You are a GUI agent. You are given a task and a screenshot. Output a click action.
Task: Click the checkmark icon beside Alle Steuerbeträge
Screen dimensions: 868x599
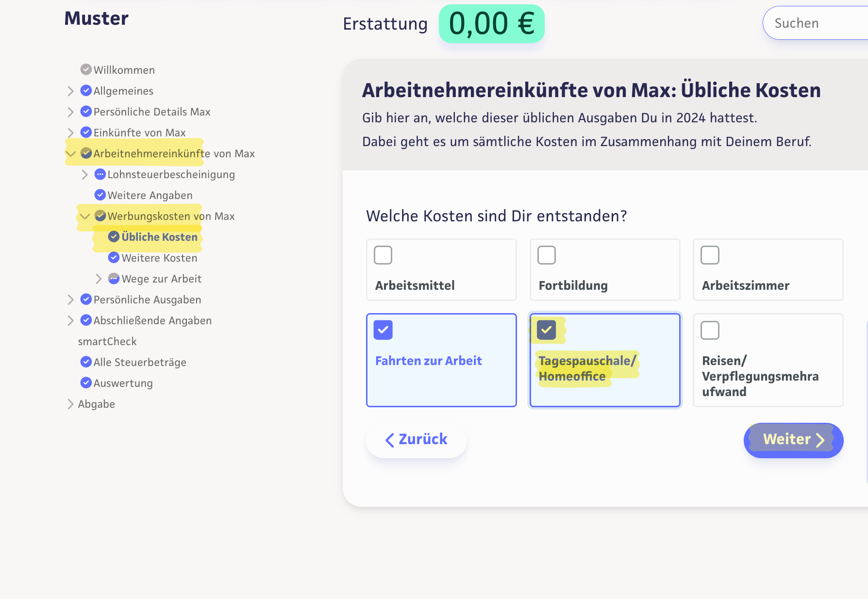86,362
